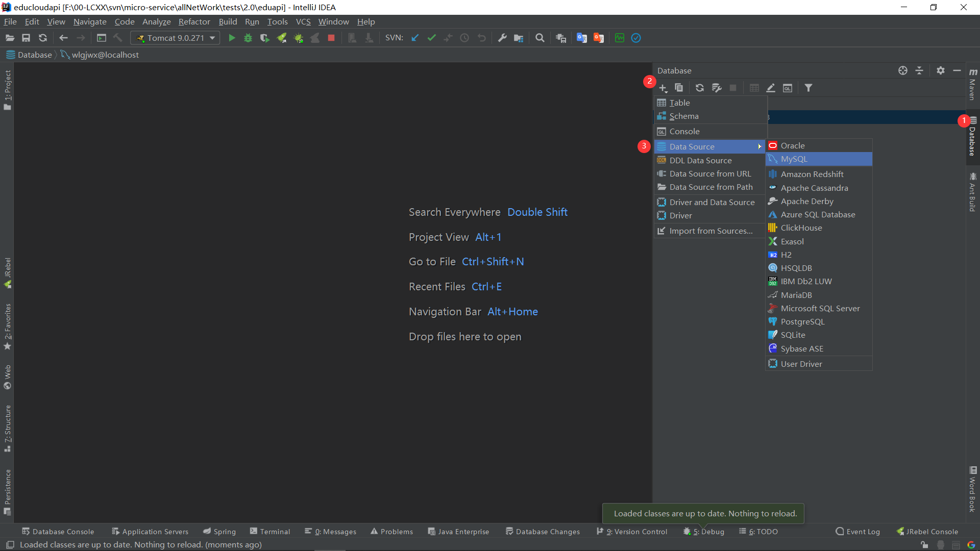Choose DDL Data Source entry
Image resolution: width=980 pixels, height=551 pixels.
pyautogui.click(x=710, y=161)
